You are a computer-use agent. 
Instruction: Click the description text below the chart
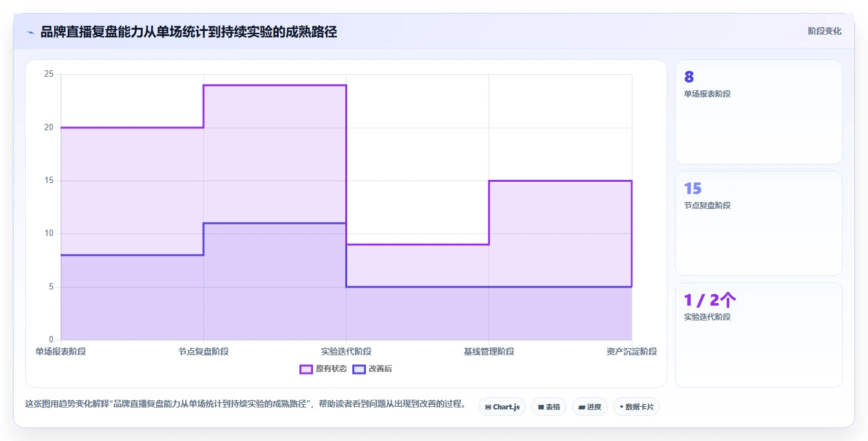(245, 404)
